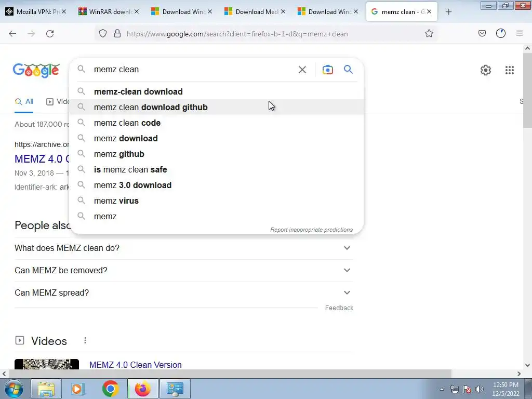Select suggestion 'memz clean download github'
The width and height of the screenshot is (532, 399).
[217, 107]
